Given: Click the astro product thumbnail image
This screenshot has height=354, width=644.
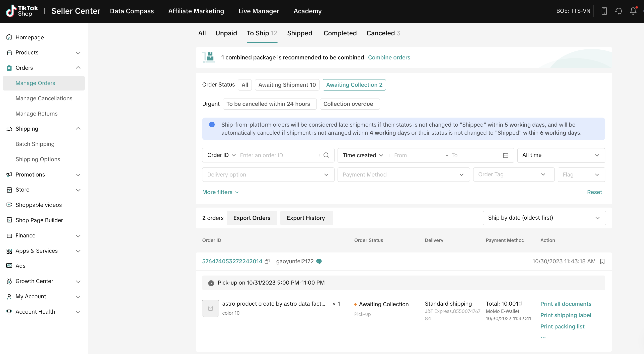Looking at the screenshot, I should coord(210,308).
